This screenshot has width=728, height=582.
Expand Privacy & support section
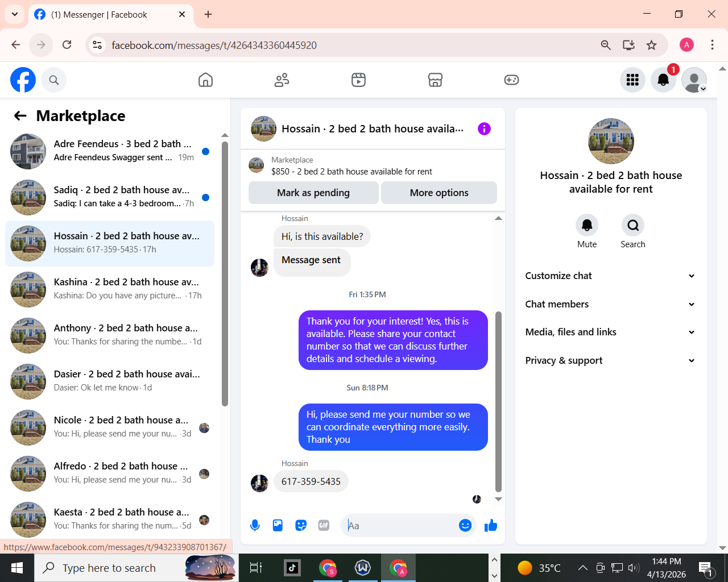click(x=611, y=360)
